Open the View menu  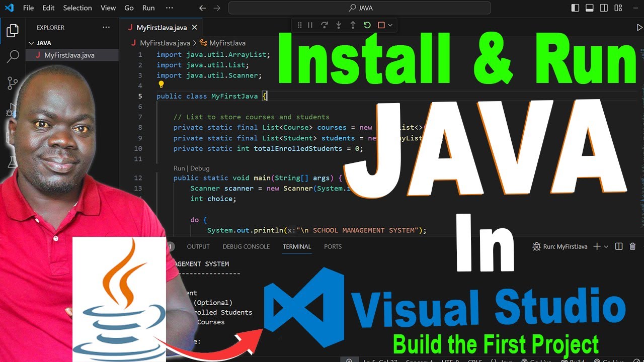tap(108, 8)
